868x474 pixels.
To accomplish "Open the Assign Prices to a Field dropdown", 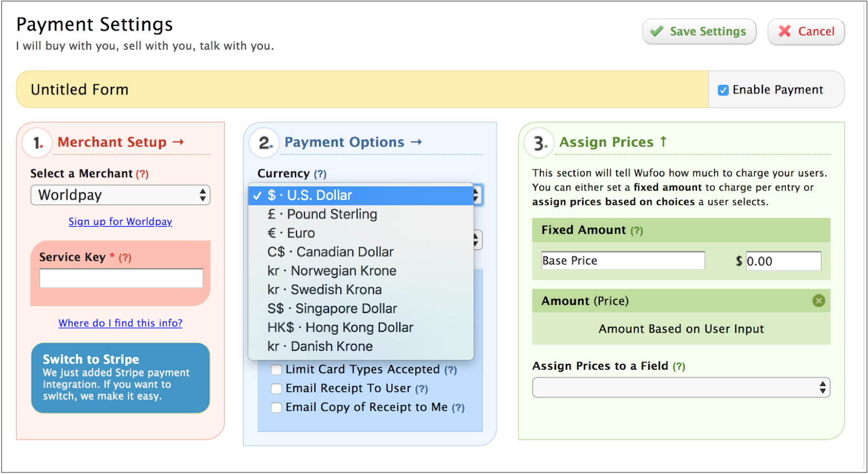I will click(x=680, y=388).
